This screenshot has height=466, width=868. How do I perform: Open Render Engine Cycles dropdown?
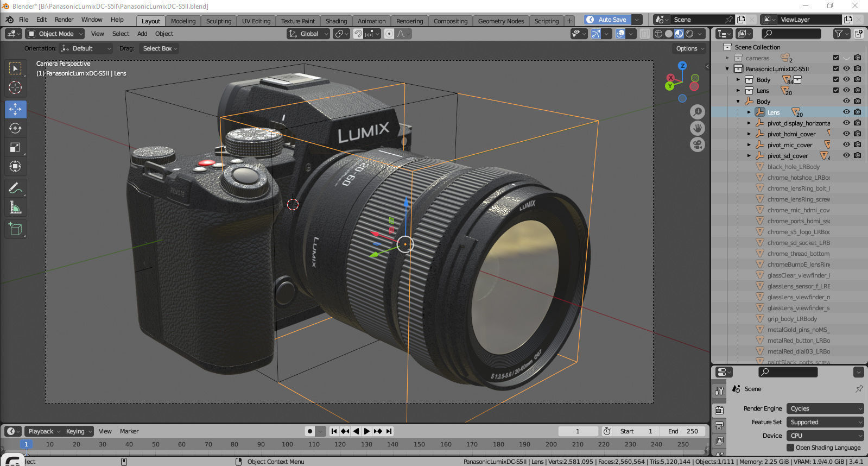coord(825,408)
